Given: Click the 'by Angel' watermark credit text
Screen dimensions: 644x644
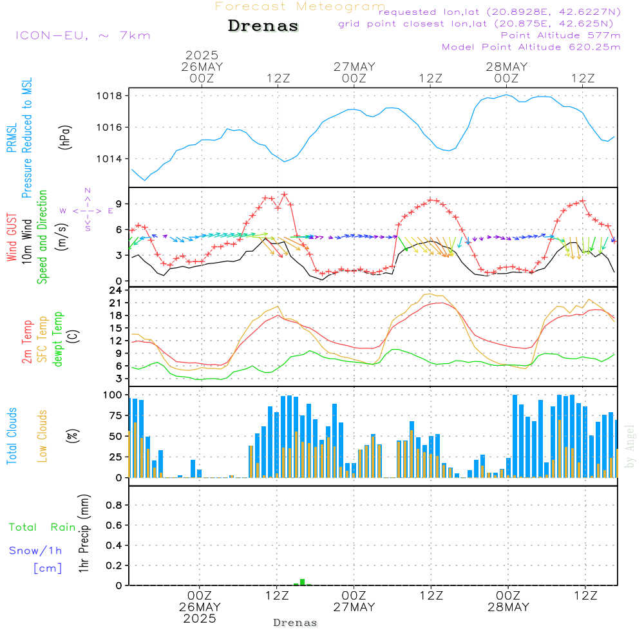Looking at the screenshot, I should tap(630, 446).
